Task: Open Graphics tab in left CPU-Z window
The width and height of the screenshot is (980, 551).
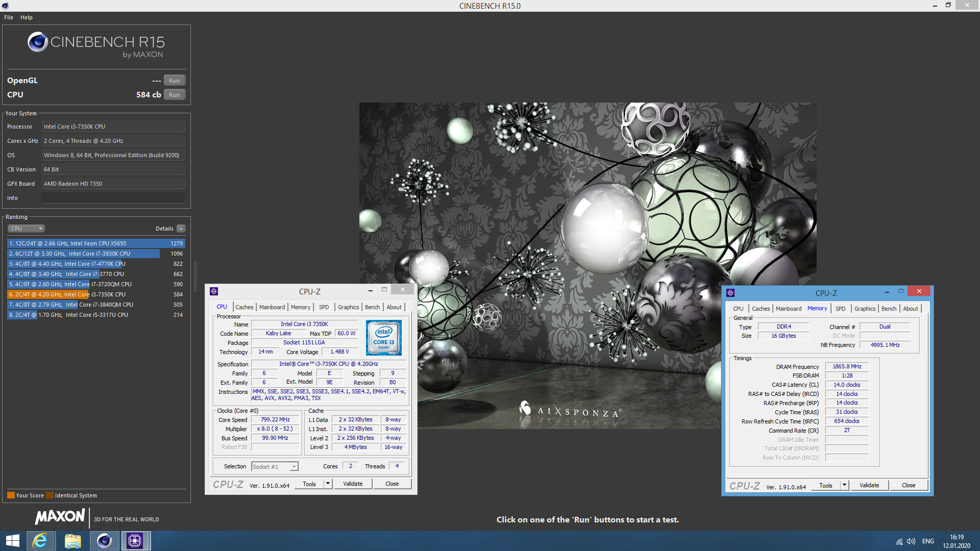Action: tap(349, 307)
